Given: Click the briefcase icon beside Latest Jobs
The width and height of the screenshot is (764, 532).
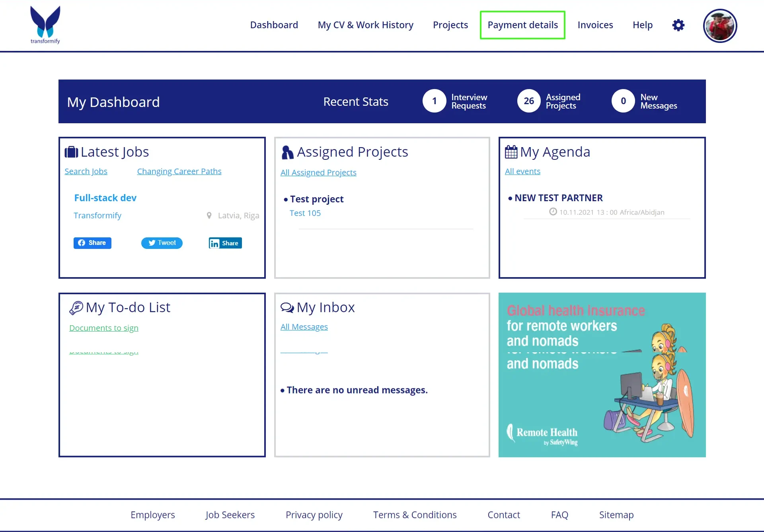Looking at the screenshot, I should click(72, 152).
